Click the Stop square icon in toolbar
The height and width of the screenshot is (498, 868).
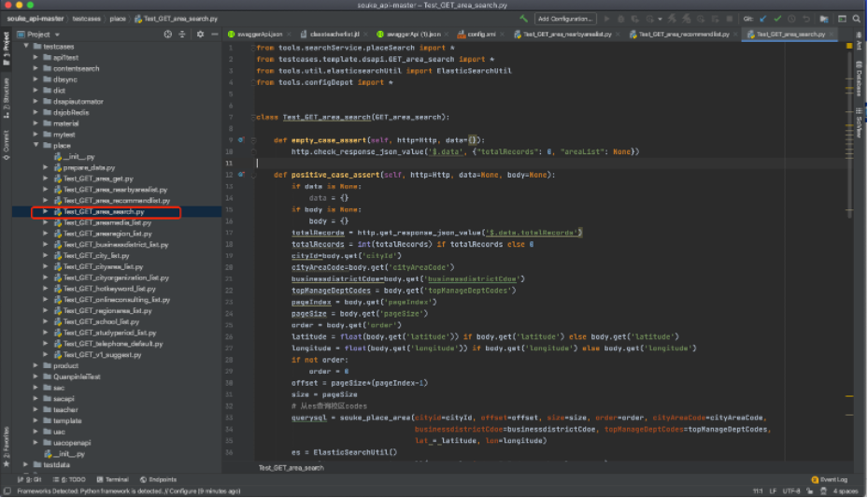tap(730, 19)
